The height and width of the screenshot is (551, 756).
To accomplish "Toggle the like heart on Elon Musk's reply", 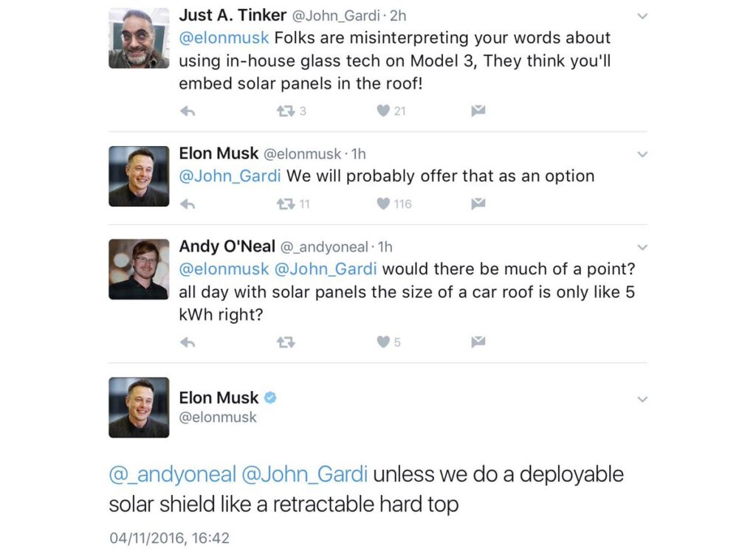I will (x=383, y=204).
